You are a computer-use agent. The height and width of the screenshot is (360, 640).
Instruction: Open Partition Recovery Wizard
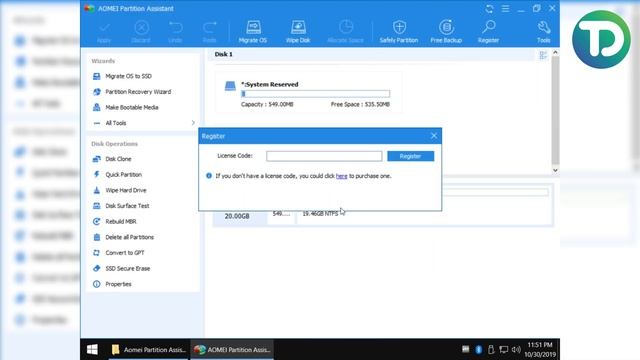tap(138, 92)
